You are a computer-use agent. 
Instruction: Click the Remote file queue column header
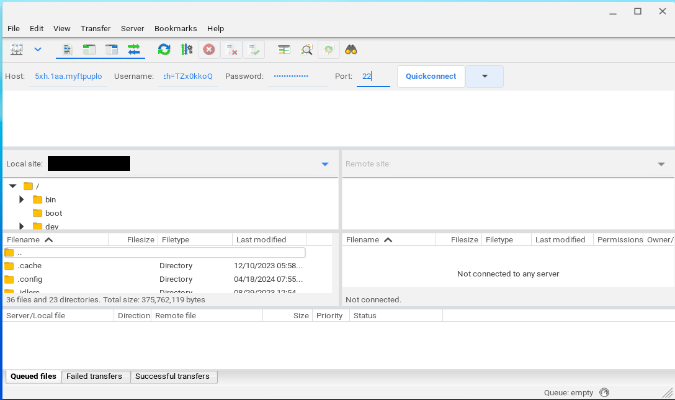[207, 316]
